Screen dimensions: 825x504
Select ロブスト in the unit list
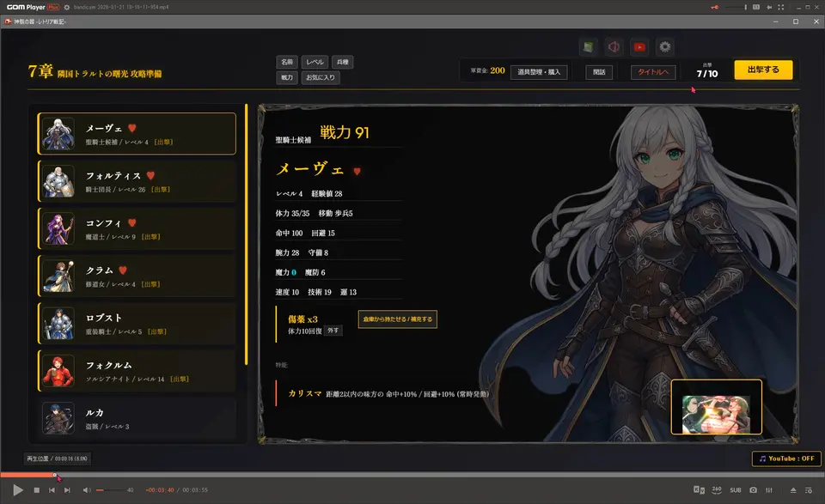137,324
